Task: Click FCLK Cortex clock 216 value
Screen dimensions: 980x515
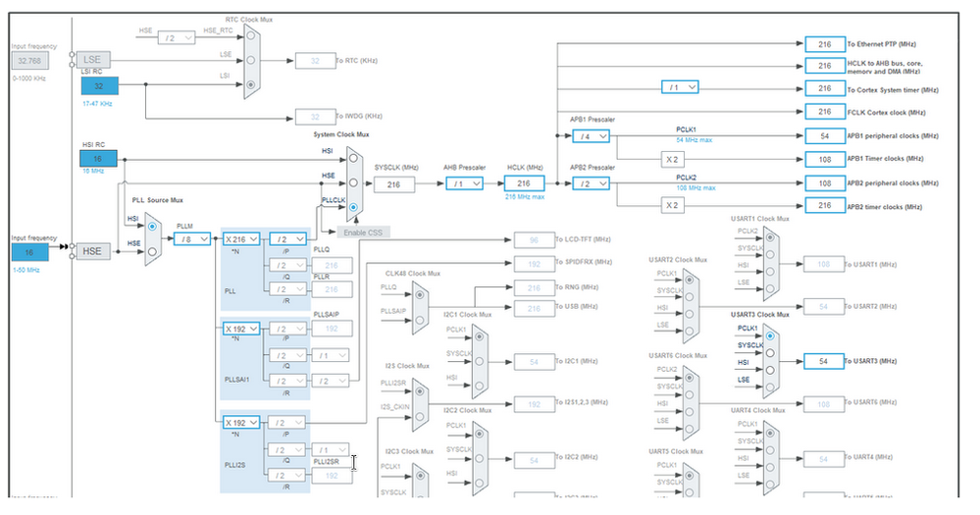Action: (x=825, y=112)
